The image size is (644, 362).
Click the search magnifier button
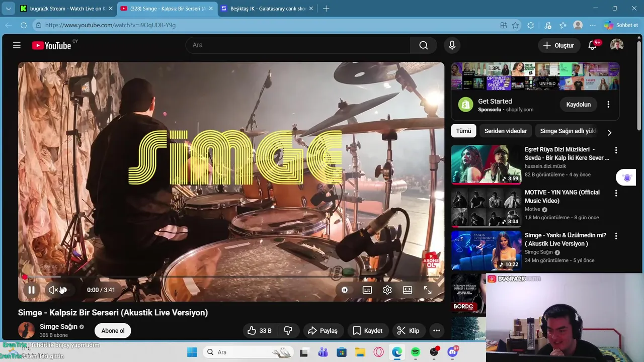tap(424, 45)
